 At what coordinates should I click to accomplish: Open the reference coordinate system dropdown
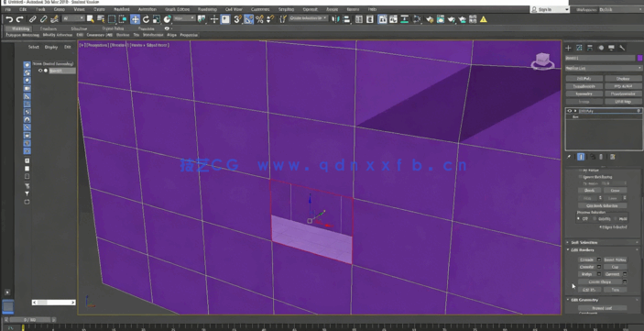(184, 18)
